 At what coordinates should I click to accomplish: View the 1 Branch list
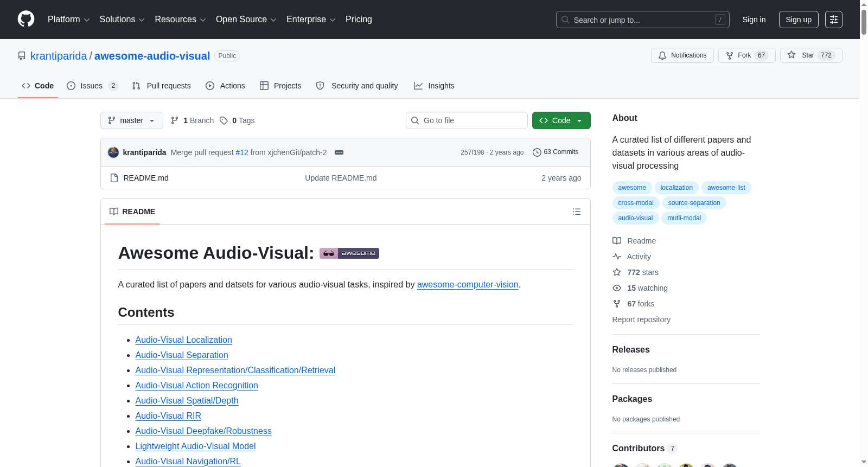pos(193,120)
